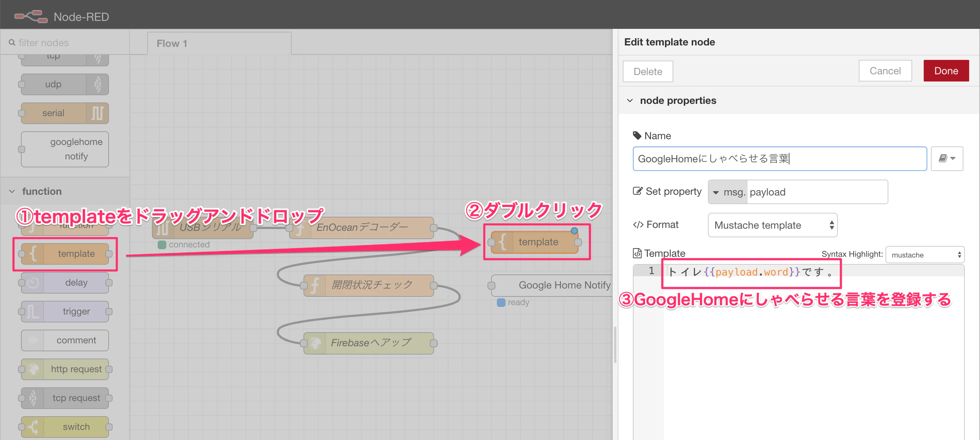Screen dimensions: 980x440
Task: Click the connected status text
Action: (189, 245)
